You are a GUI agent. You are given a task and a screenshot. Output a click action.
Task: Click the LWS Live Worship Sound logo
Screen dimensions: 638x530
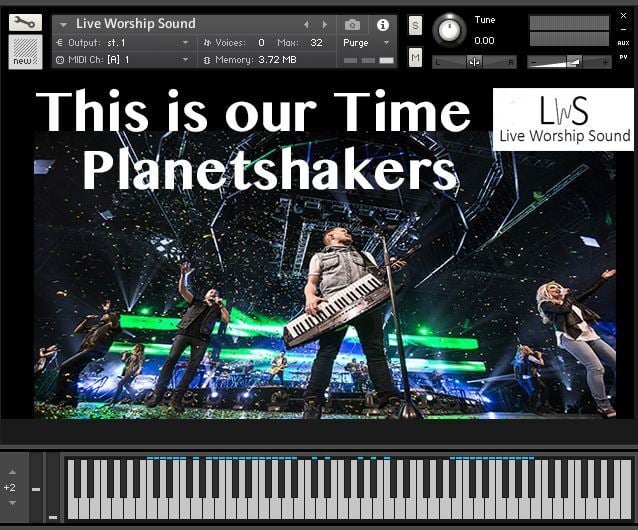[x=564, y=120]
